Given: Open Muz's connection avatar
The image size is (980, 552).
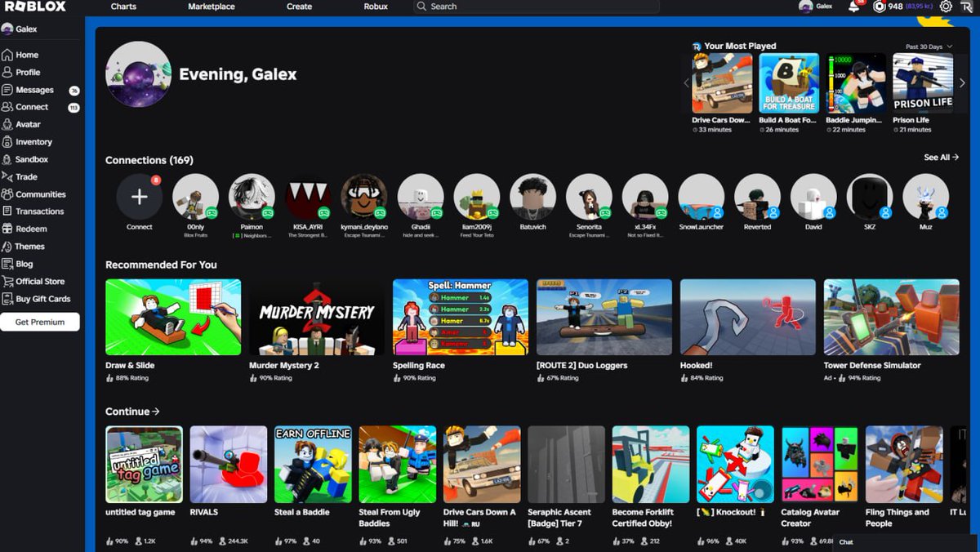Looking at the screenshot, I should tap(926, 197).
